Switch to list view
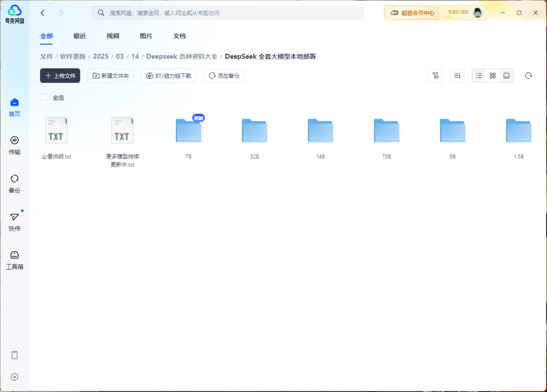 coord(479,75)
